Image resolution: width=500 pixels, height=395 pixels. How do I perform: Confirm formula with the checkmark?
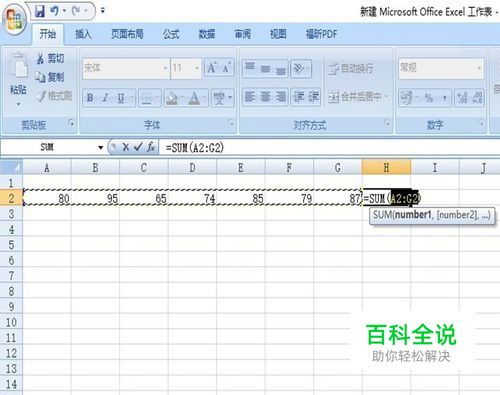(x=138, y=147)
